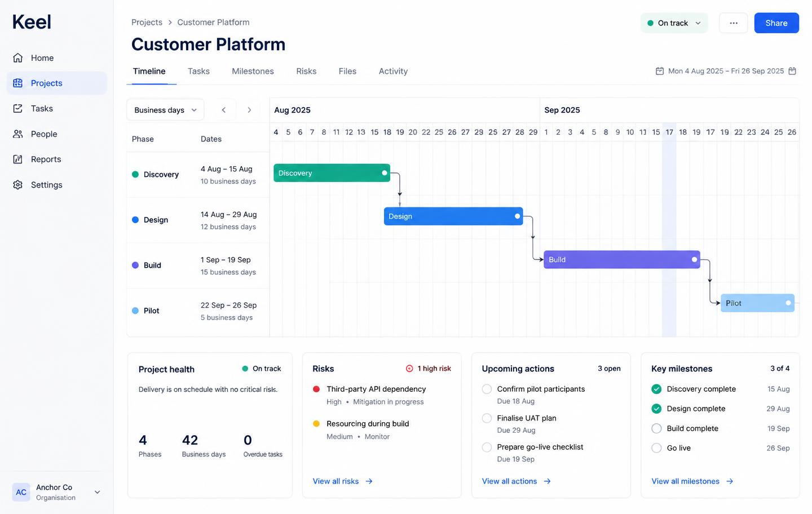Image resolution: width=812 pixels, height=514 pixels.
Task: Follow the View all actions link
Action: pos(517,481)
